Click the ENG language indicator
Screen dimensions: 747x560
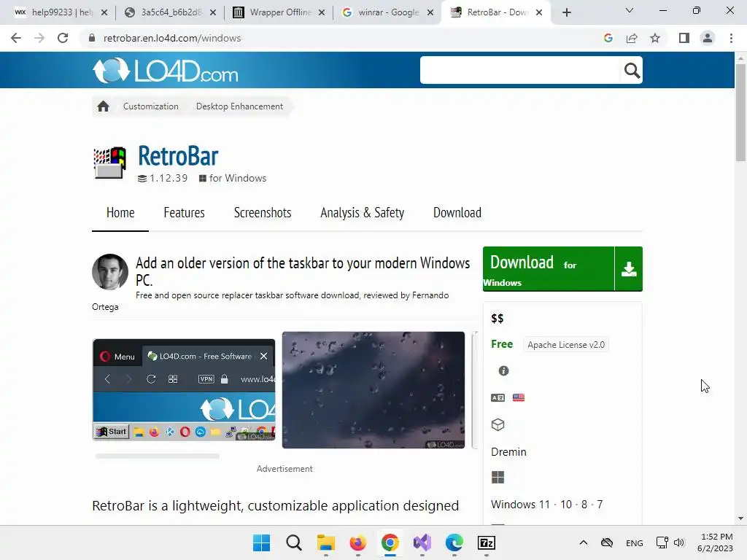pos(634,542)
